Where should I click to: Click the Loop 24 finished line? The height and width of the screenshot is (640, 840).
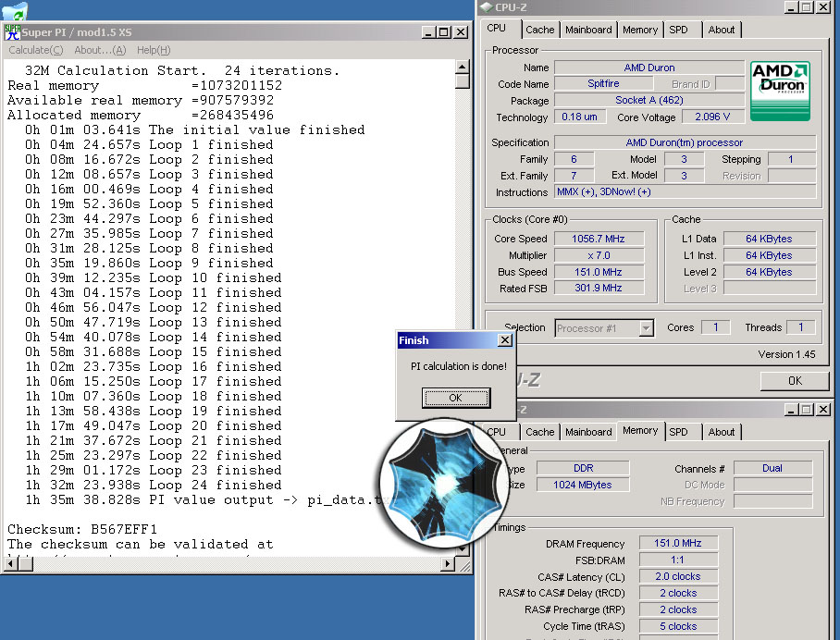(x=154, y=486)
